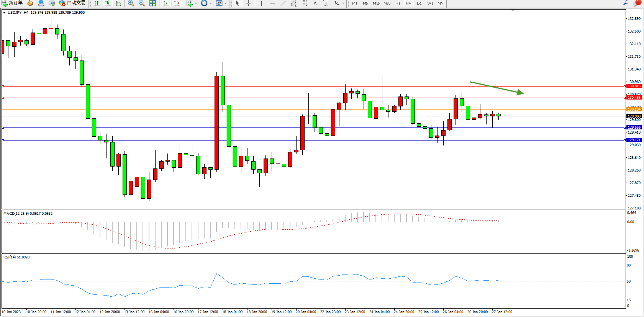The height and width of the screenshot is (317, 644).
Task: Select the Fibonacci retracement tool
Action: click(x=305, y=3)
